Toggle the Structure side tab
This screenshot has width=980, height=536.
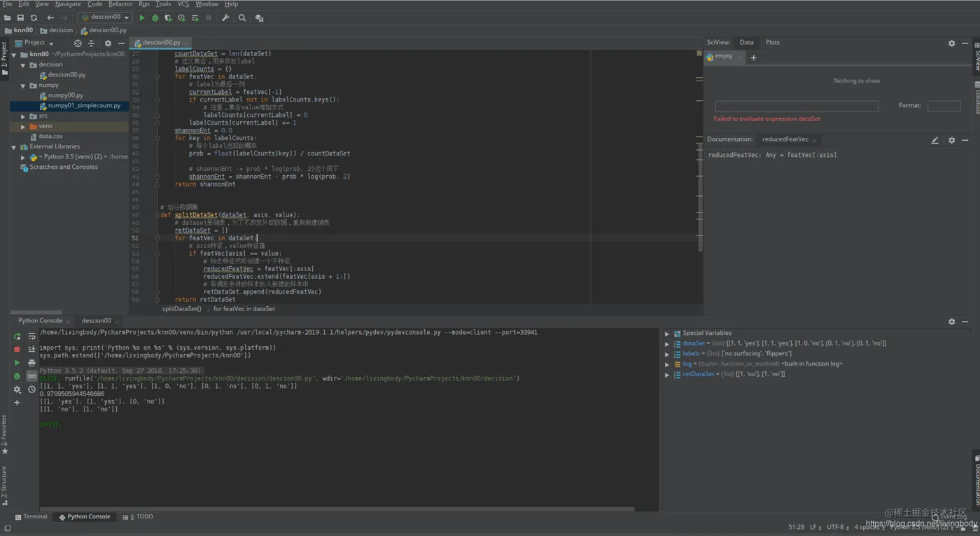4,486
